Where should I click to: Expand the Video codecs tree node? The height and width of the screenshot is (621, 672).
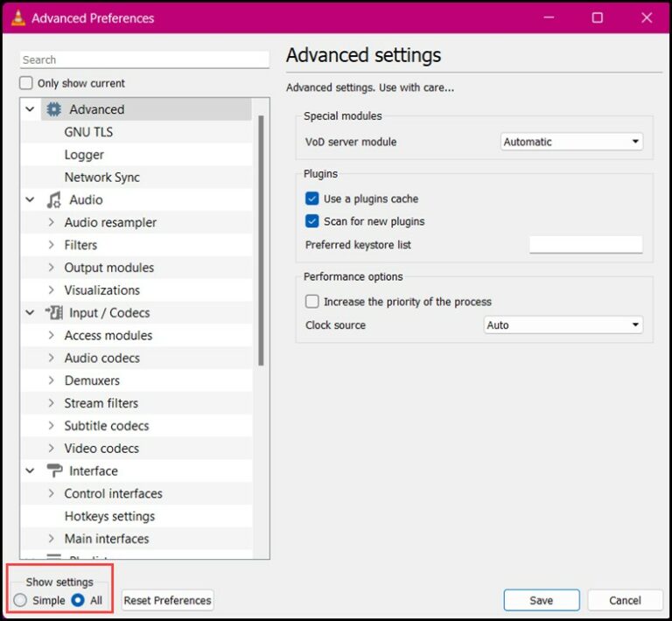(52, 448)
